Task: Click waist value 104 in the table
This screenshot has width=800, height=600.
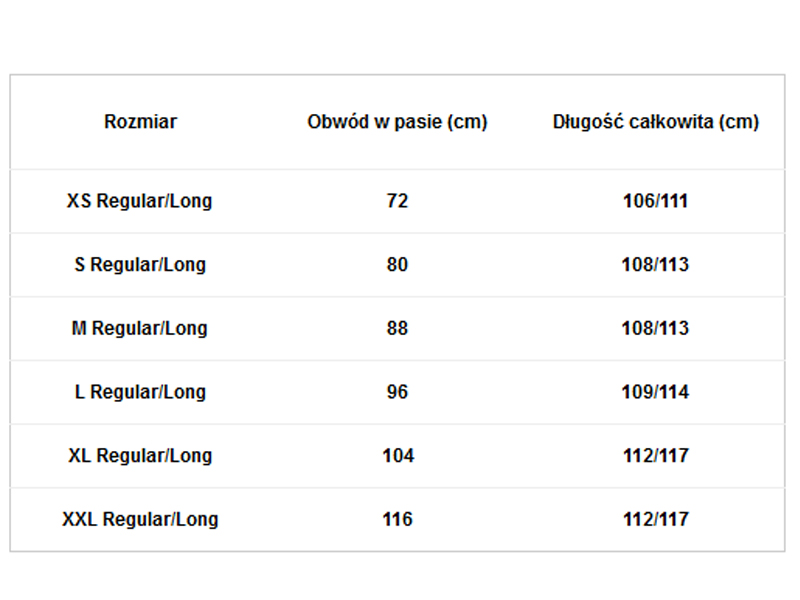Action: tap(397, 456)
